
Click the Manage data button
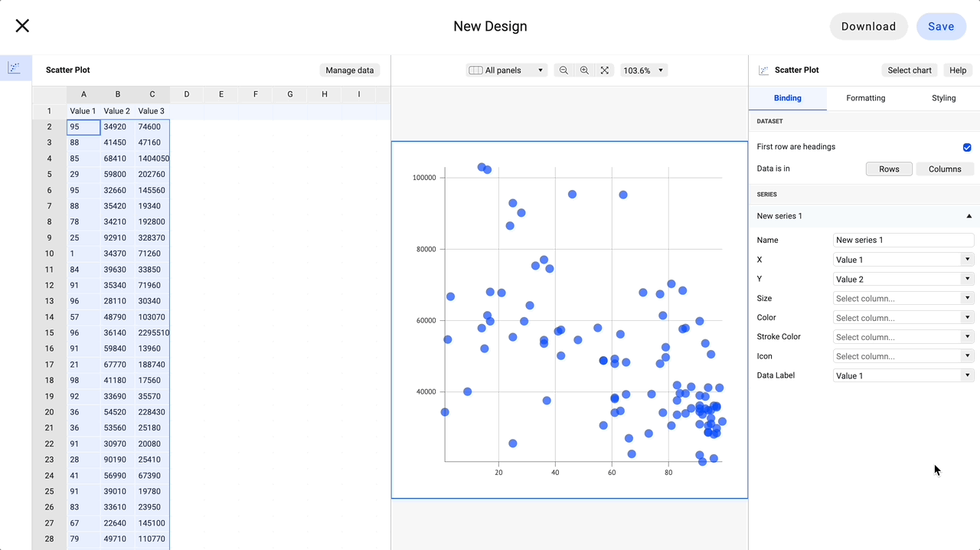pos(349,70)
